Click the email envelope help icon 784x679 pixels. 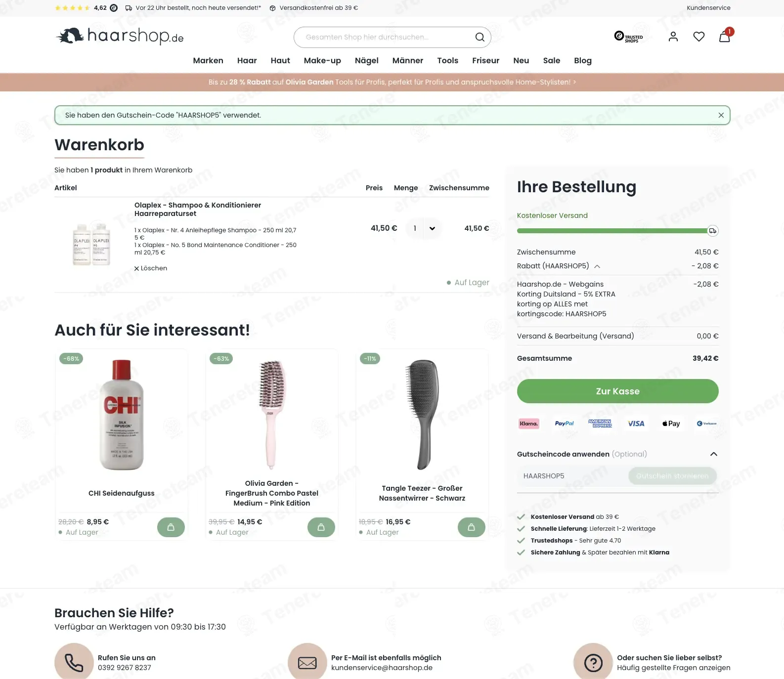pyautogui.click(x=307, y=662)
